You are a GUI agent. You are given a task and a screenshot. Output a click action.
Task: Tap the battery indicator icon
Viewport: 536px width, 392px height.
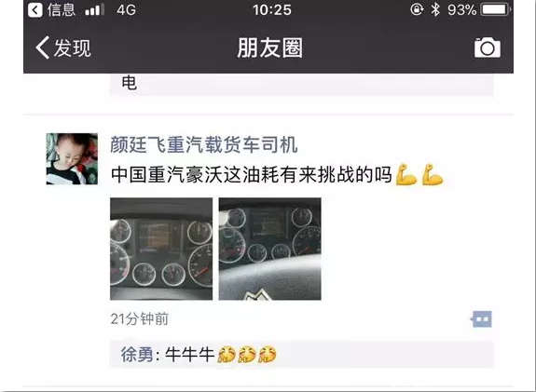495,9
